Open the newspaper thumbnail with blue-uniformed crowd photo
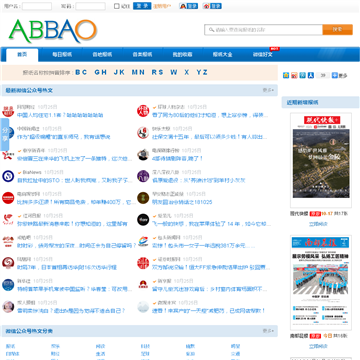This screenshot has width=360, height=360. pyautogui.click(x=321, y=283)
